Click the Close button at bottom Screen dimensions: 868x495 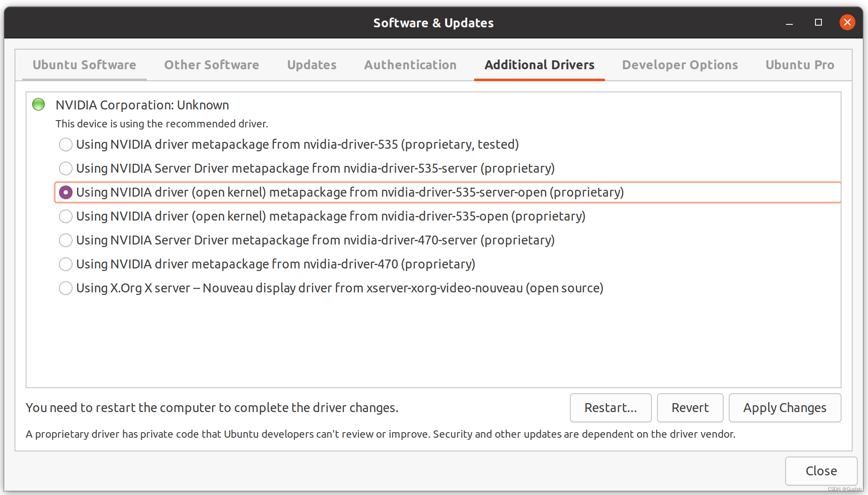pos(821,471)
